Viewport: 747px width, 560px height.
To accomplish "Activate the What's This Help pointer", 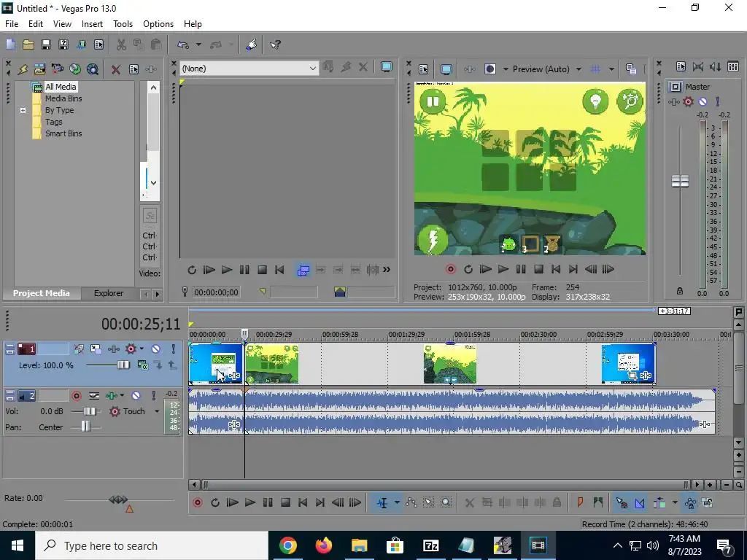I will (275, 44).
